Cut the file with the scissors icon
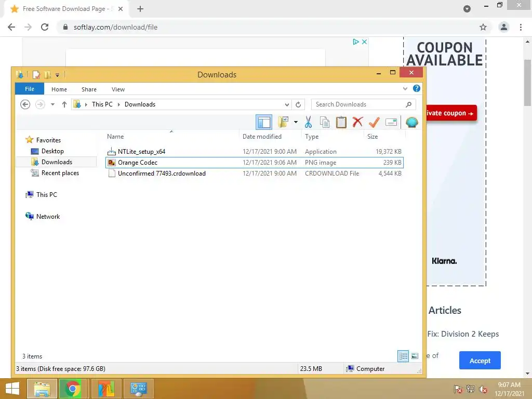 [x=308, y=122]
